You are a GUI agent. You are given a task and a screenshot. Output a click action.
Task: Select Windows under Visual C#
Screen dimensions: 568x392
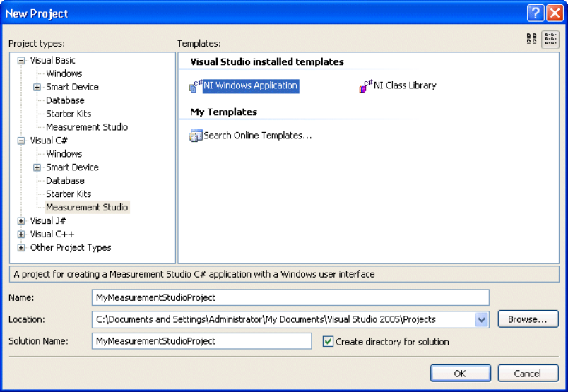[x=64, y=154]
